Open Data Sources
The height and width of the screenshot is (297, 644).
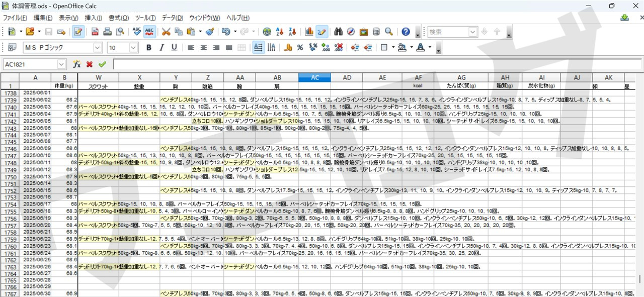tap(376, 32)
